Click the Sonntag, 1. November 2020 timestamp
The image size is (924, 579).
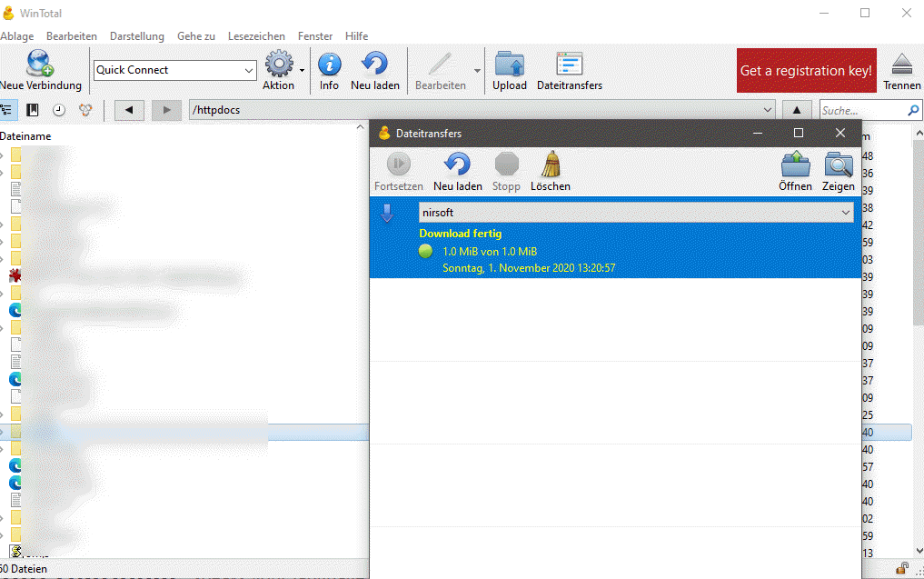(529, 268)
